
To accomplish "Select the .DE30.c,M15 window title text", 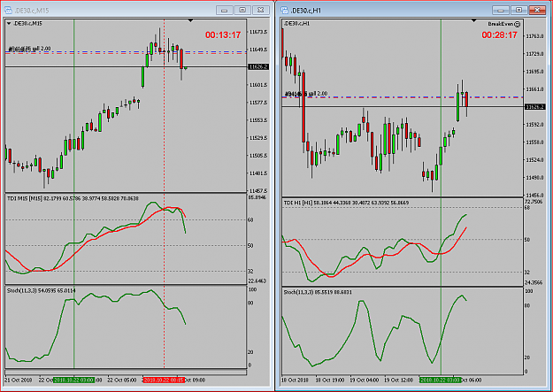I will pyautogui.click(x=31, y=11).
